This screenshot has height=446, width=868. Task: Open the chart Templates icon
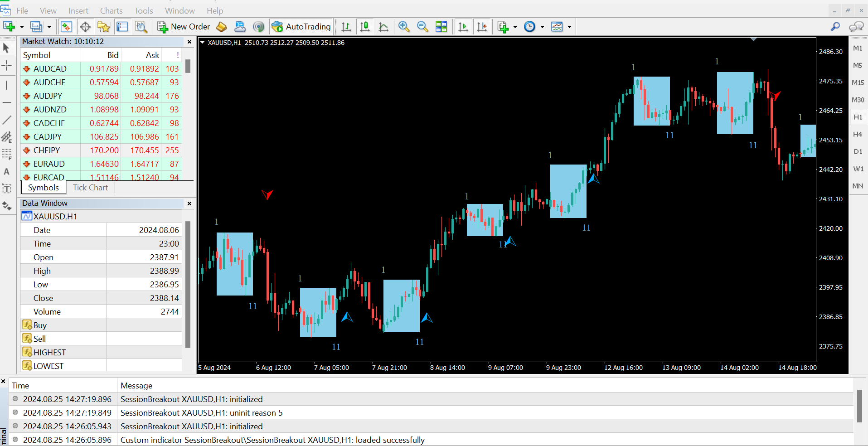[x=557, y=27]
